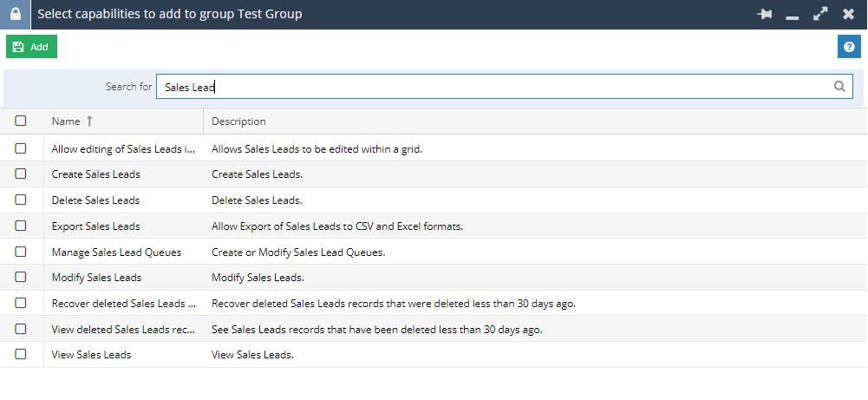Click the pin window icon

click(x=765, y=15)
